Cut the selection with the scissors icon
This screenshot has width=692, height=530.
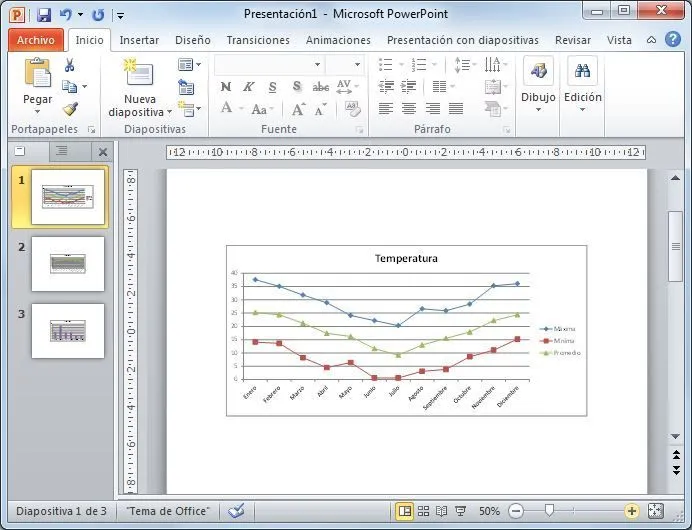click(x=69, y=65)
